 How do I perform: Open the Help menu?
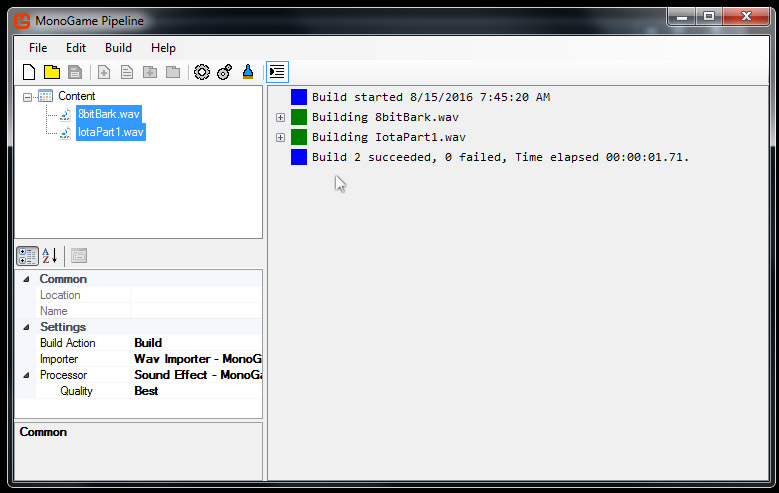tap(163, 48)
